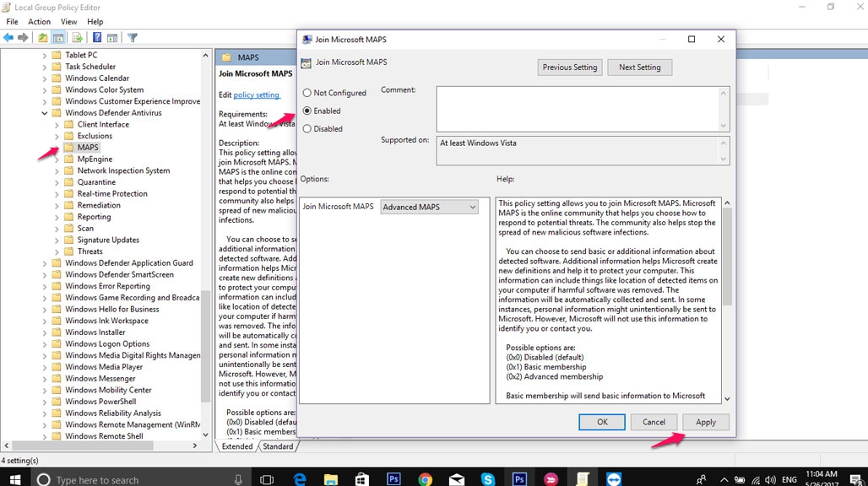
Task: Switch to the Standard tab
Action: tap(278, 446)
